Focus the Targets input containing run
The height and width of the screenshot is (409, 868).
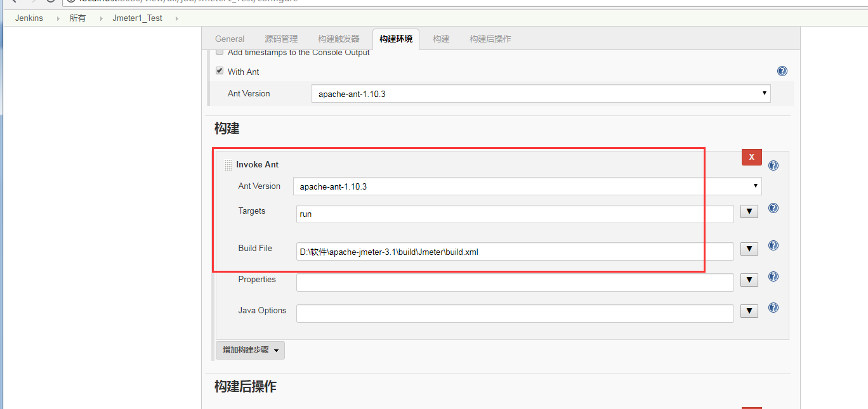click(x=515, y=214)
